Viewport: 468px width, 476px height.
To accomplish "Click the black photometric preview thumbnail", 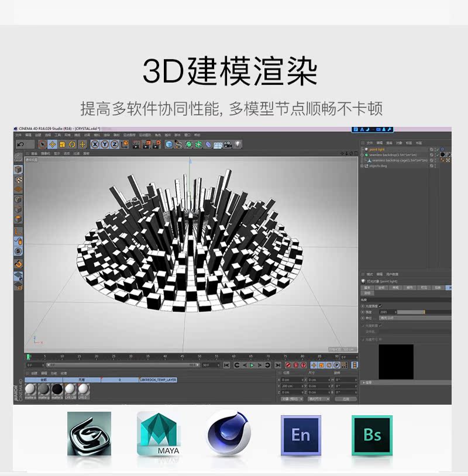I will 396,361.
